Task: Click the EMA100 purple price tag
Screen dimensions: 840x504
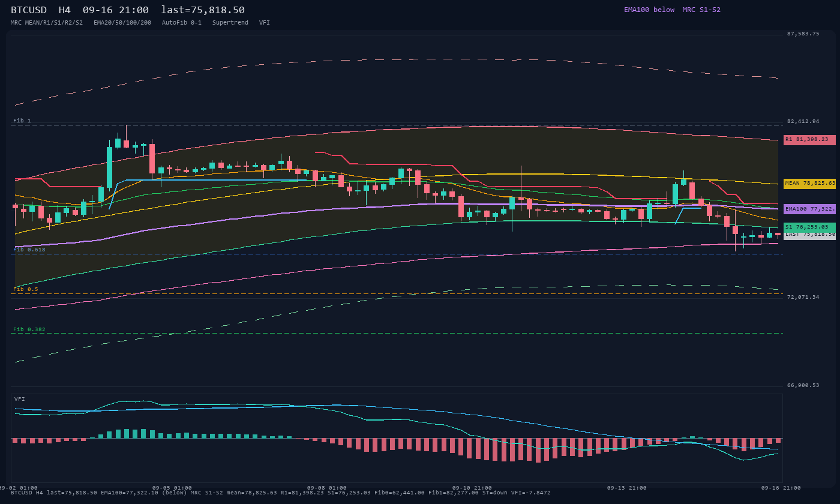Action: 809,209
